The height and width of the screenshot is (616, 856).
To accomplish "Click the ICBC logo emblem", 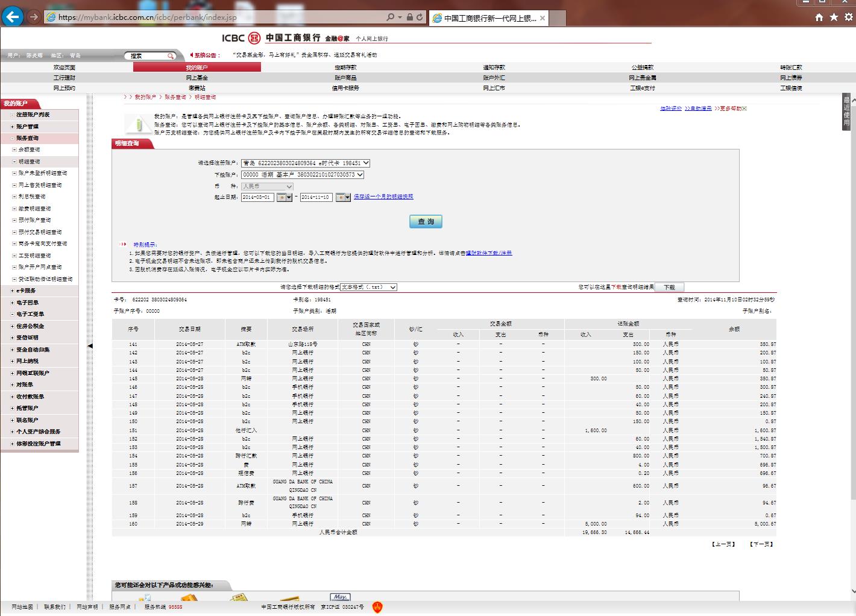I will point(254,38).
